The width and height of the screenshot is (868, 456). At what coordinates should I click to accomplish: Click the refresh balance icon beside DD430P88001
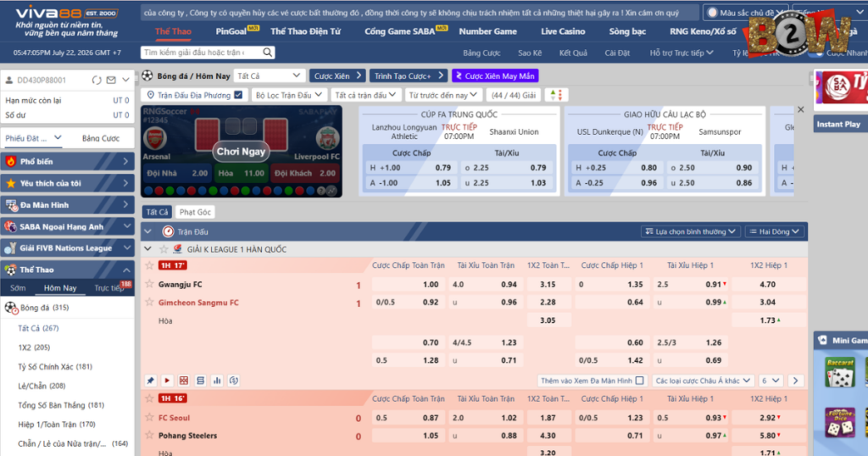click(x=97, y=81)
